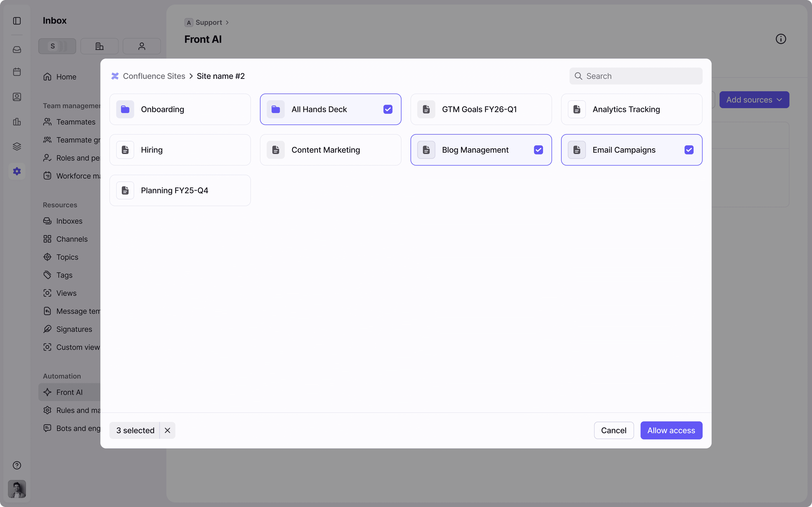Uncheck the Email Campaigns checkbox
Screen dimensions: 812x507
(x=689, y=150)
